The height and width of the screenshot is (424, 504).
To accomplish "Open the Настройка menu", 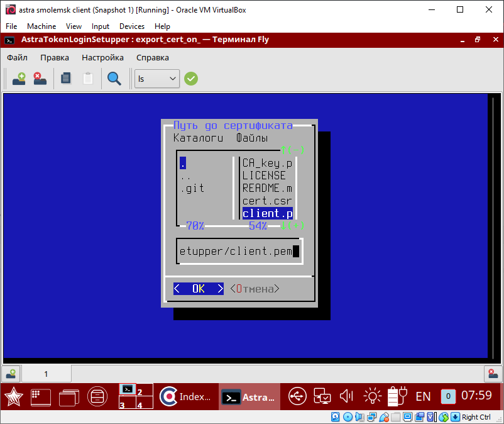I will [x=102, y=58].
